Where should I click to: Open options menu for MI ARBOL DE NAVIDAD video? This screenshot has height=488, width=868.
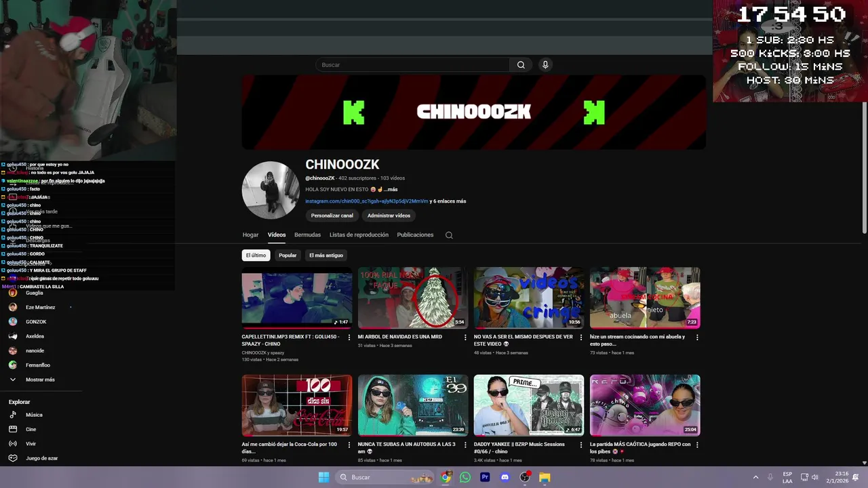(465, 337)
